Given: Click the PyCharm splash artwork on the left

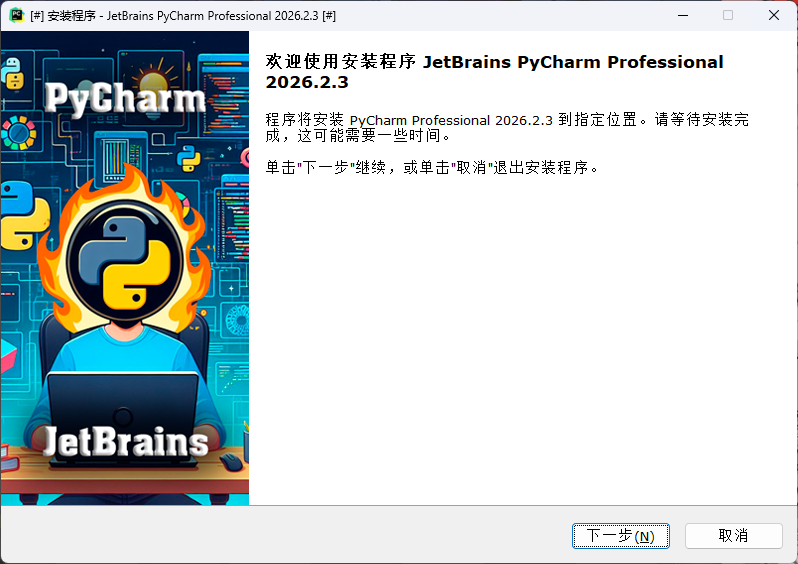Looking at the screenshot, I should point(125,268).
